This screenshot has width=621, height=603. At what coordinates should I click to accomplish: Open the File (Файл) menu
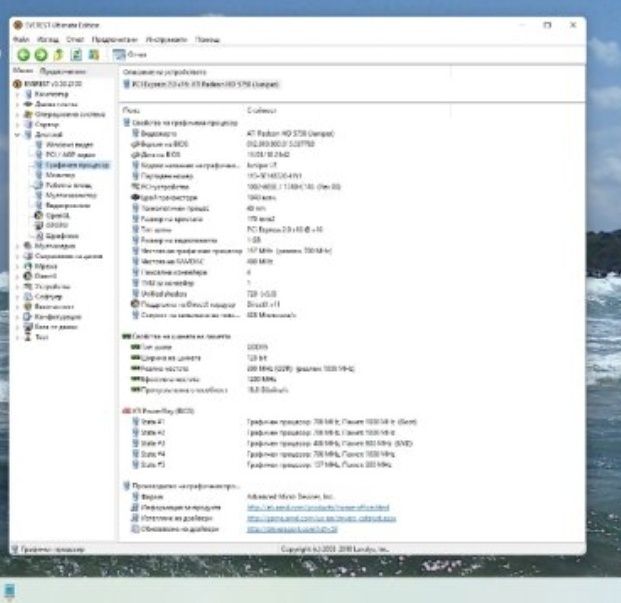click(21, 39)
